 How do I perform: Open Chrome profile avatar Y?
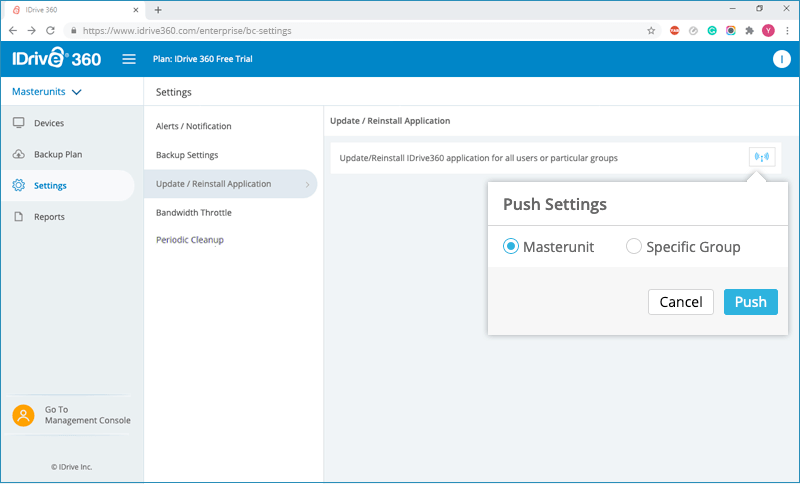[768, 31]
